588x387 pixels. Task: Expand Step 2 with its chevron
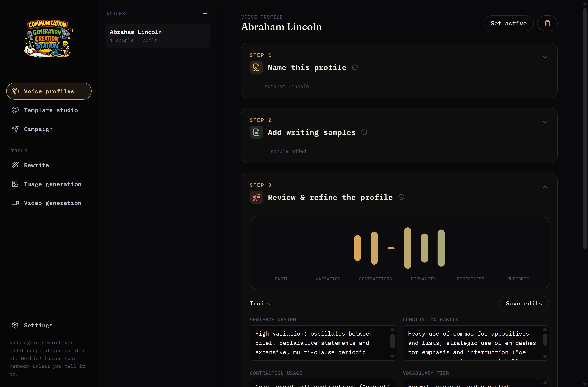545,122
